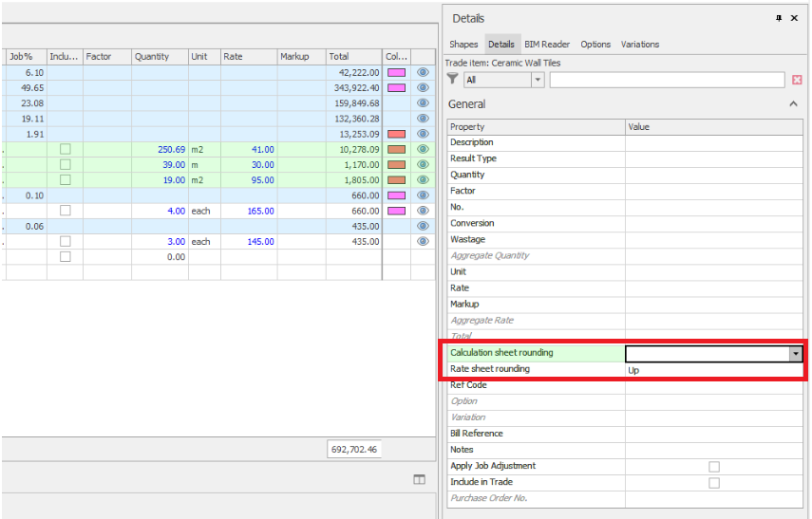Screen dimensions: 812x519
Task: Click the filter text input field
Action: (x=667, y=81)
